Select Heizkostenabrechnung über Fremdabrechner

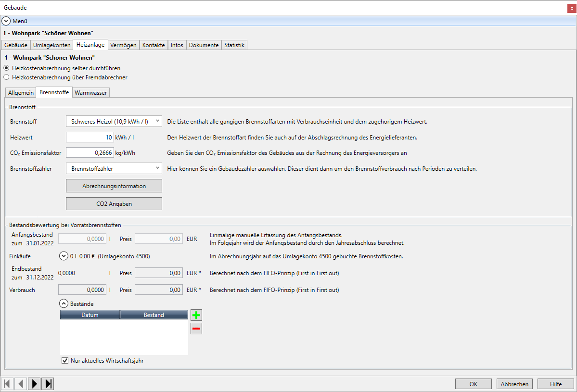tap(6, 77)
